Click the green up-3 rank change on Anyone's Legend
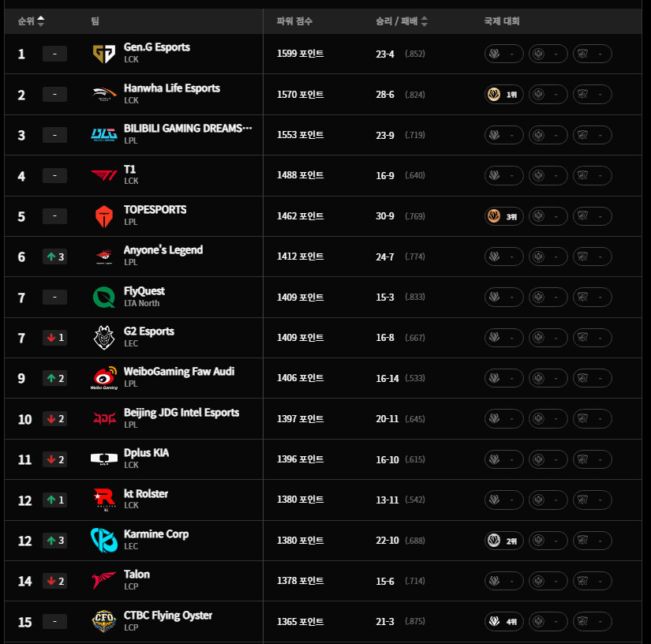The height and width of the screenshot is (644, 651). [54, 257]
